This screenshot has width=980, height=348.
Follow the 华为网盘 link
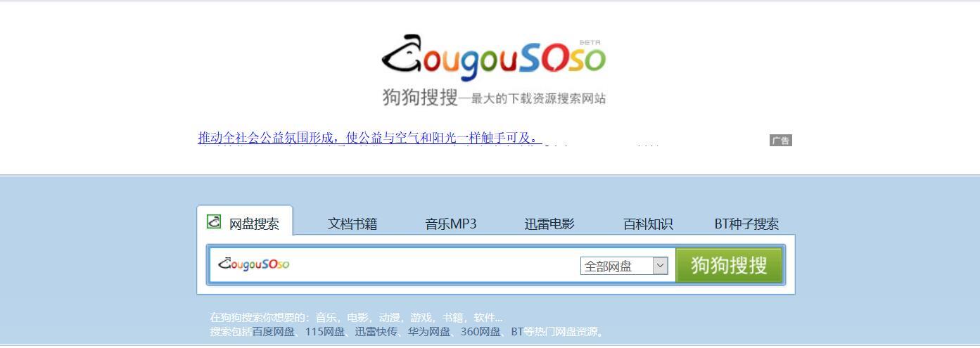[428, 332]
